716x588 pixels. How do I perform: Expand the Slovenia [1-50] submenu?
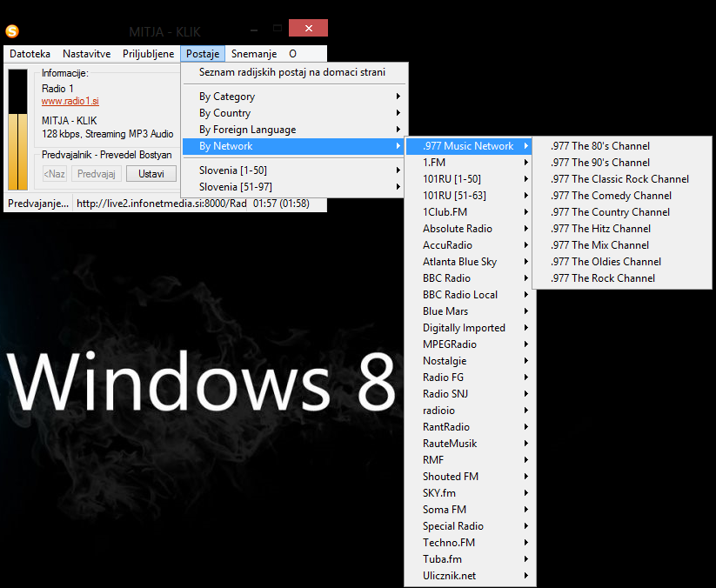tap(295, 170)
